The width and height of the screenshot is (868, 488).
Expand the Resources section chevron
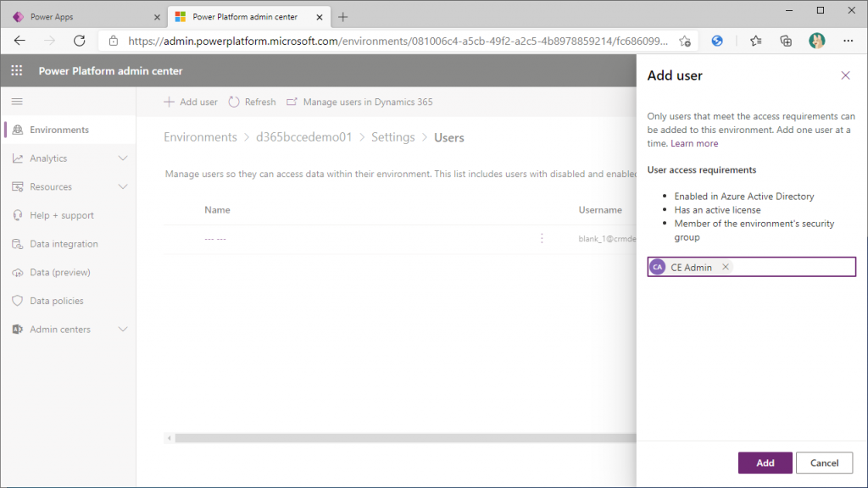123,186
